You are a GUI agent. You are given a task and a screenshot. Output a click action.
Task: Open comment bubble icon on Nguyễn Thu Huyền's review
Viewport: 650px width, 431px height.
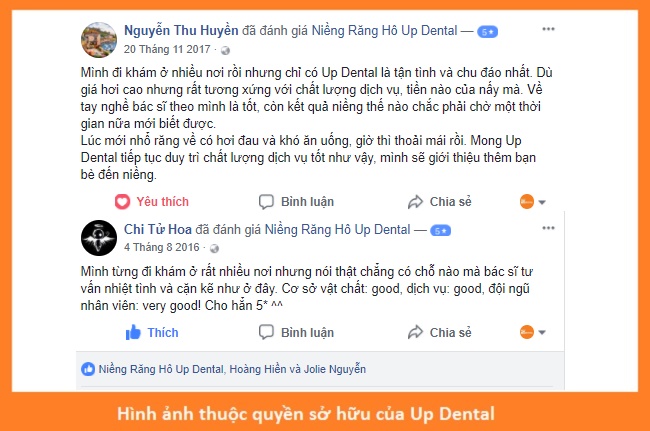pos(266,202)
